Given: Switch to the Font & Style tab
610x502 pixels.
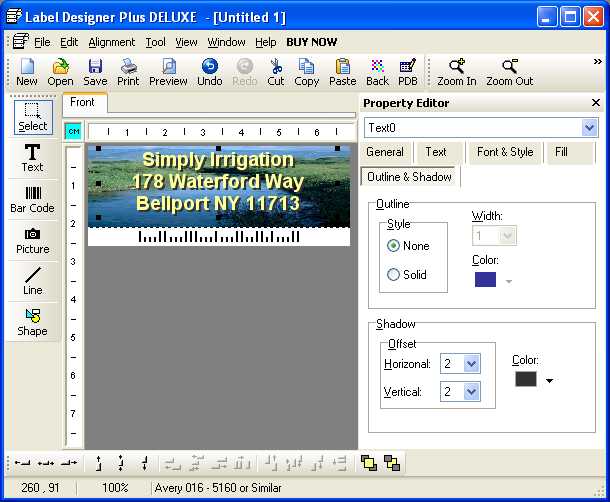Looking at the screenshot, I should click(x=505, y=152).
